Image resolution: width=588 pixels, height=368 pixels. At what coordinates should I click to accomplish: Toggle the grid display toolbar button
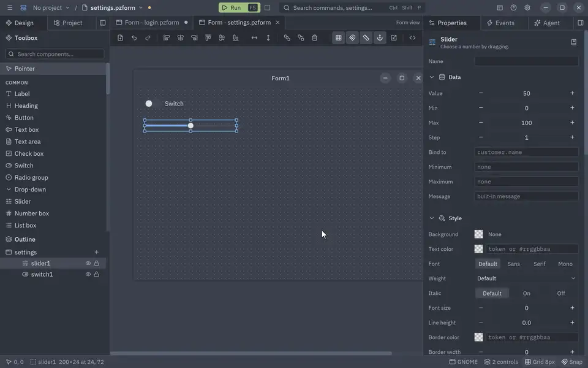339,38
